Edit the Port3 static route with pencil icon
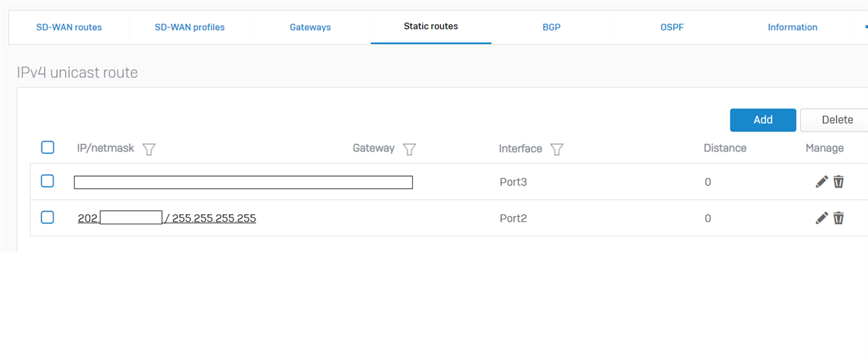The width and height of the screenshot is (868, 357). pos(821,182)
